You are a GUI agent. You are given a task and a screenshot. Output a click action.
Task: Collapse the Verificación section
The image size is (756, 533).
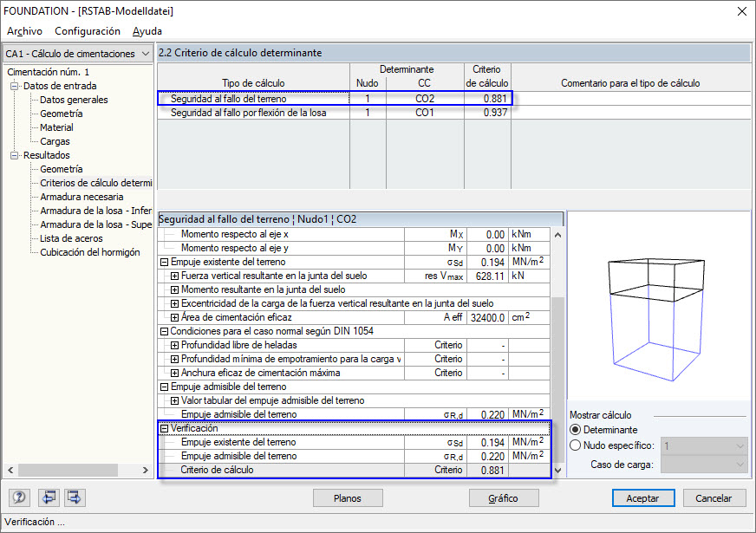164,428
